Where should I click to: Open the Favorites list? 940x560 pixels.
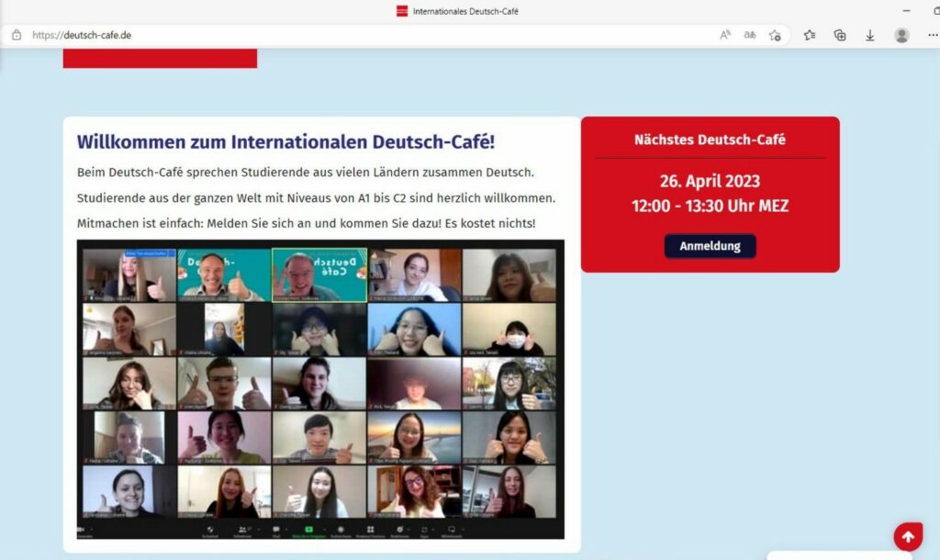(810, 36)
